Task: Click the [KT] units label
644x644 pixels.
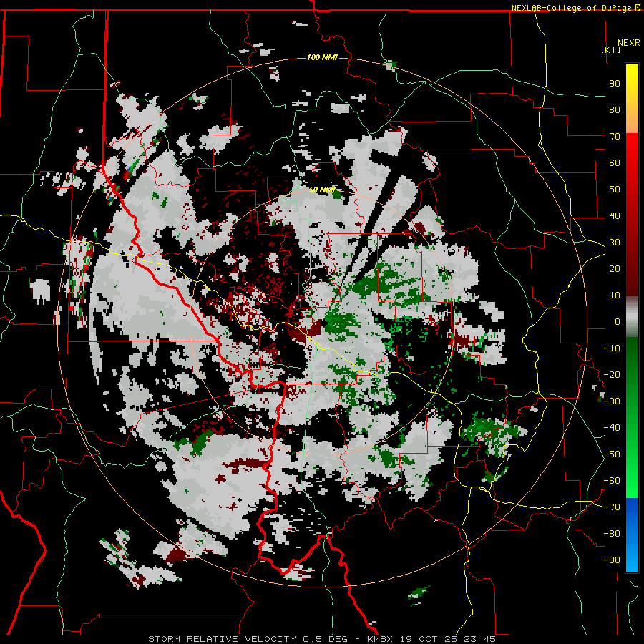Action: [610, 49]
